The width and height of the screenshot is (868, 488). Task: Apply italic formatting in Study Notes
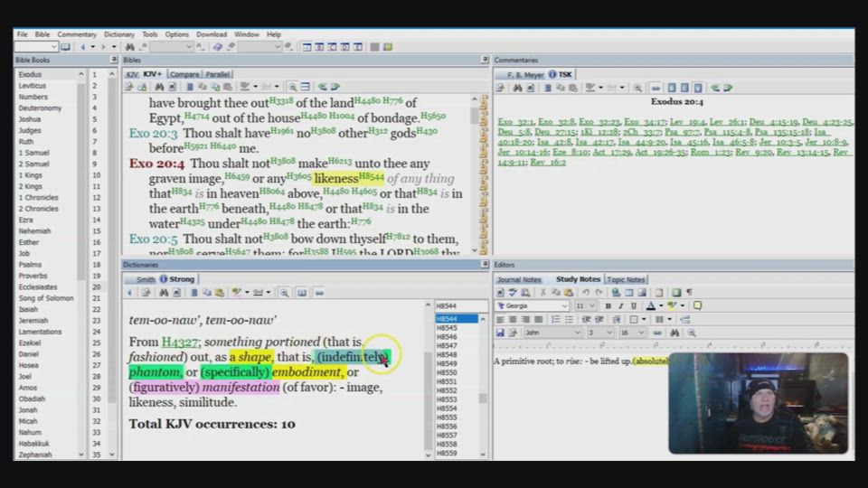[620, 306]
